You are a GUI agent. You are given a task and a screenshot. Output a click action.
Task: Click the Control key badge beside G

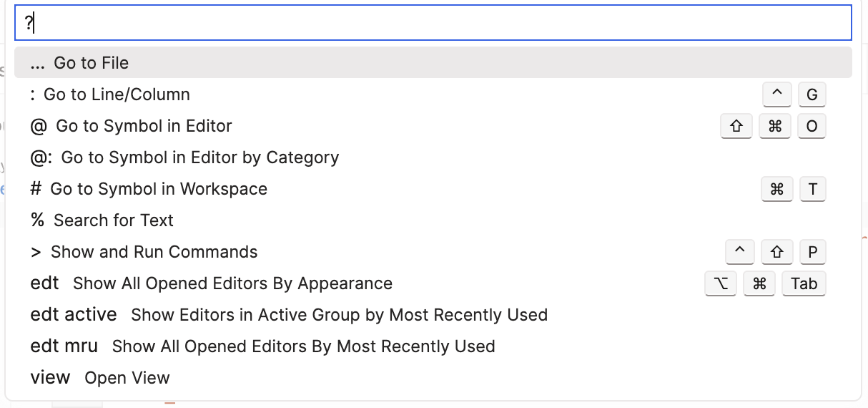tap(777, 94)
